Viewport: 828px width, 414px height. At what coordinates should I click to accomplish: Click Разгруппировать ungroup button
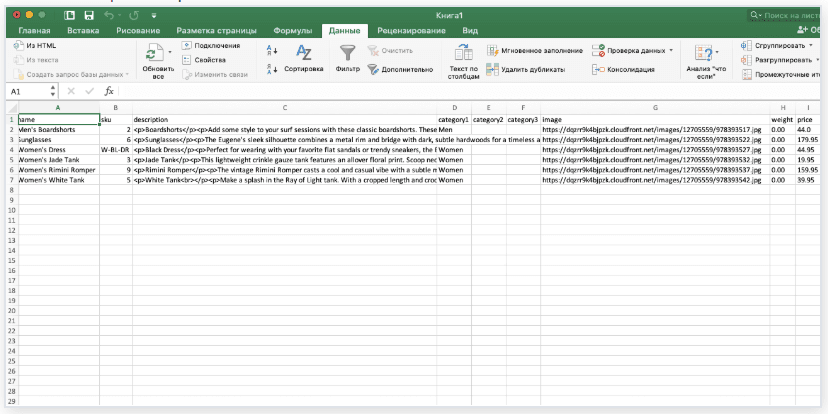coord(777,60)
